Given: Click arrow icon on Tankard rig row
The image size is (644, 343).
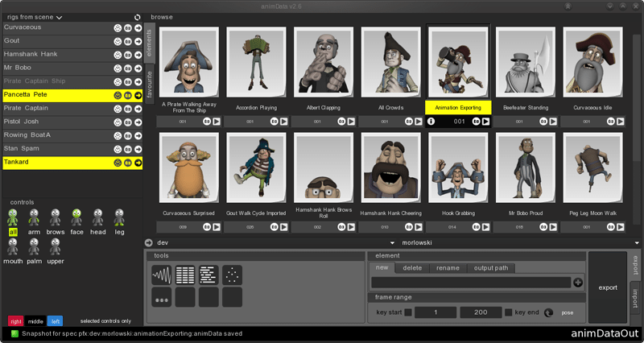Looking at the screenshot, I should pos(138,163).
